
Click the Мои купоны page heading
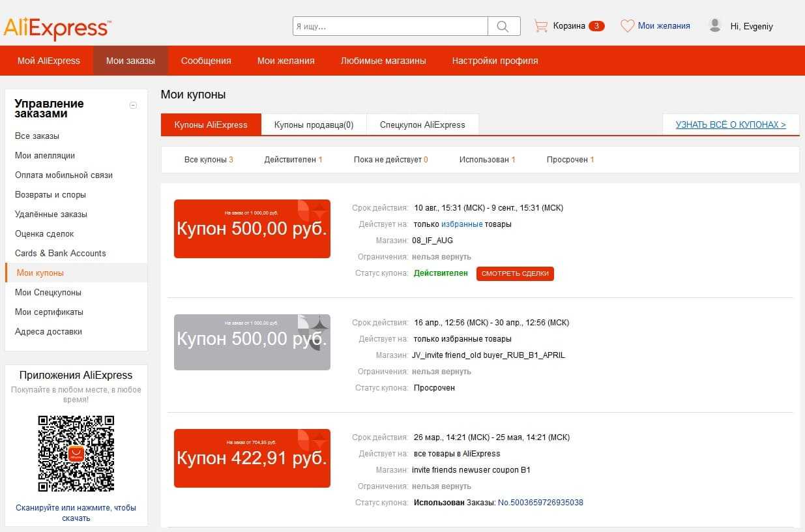(193, 95)
